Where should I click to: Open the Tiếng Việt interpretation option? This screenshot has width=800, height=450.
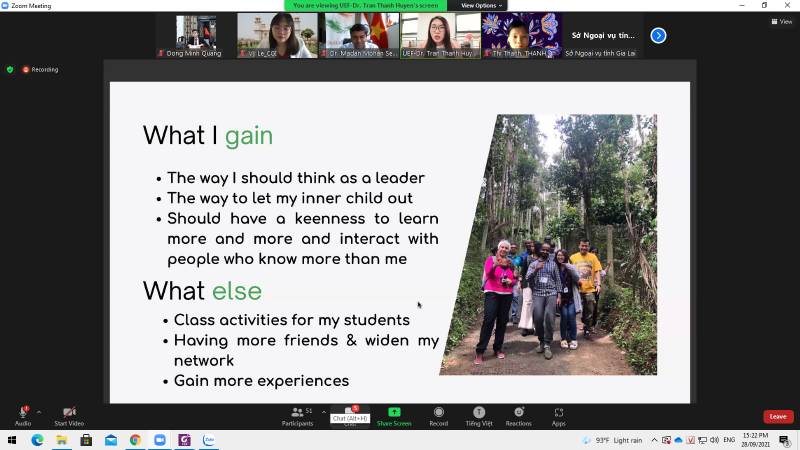point(479,413)
